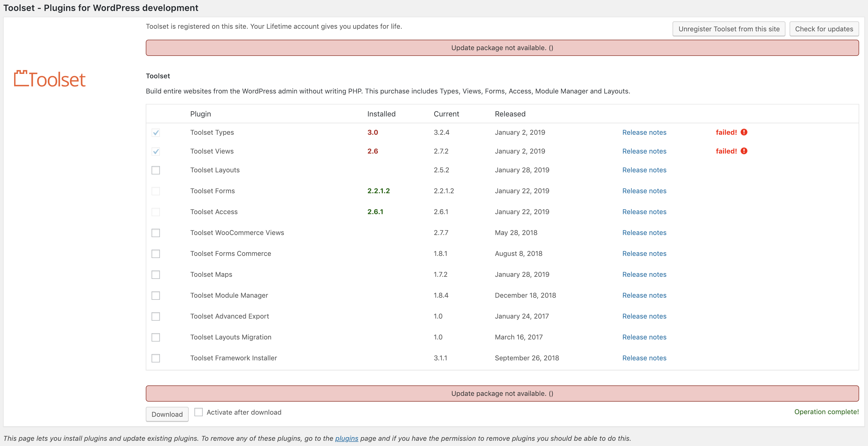Screen dimensions: 868x446
Task: Open Release notes for Toolset Forms Commerce
Action: pos(644,254)
